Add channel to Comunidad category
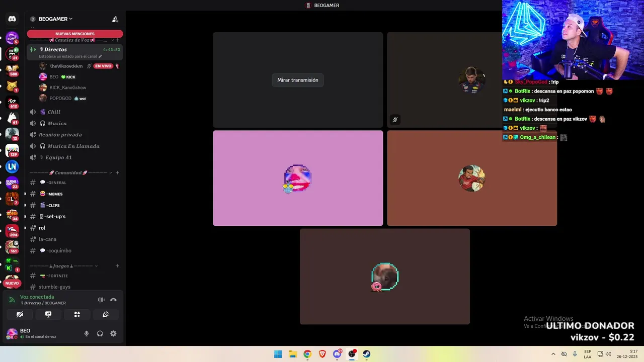 point(117,172)
